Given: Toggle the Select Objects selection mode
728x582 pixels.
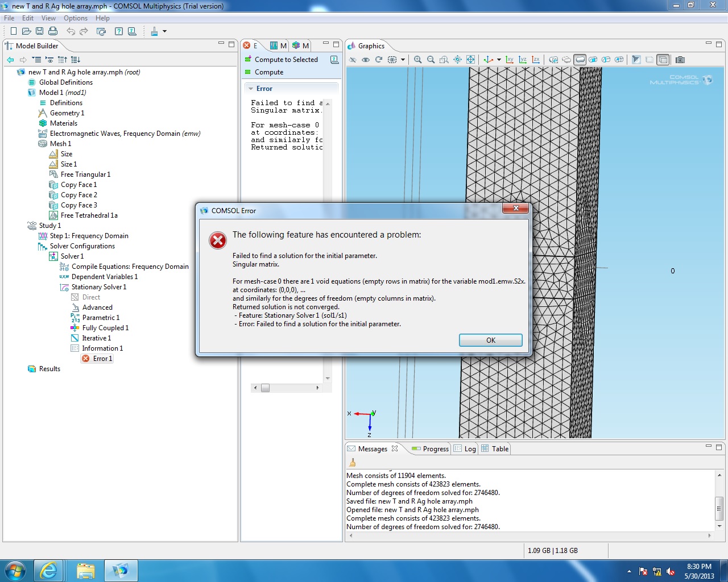Looking at the screenshot, I should click(554, 60).
